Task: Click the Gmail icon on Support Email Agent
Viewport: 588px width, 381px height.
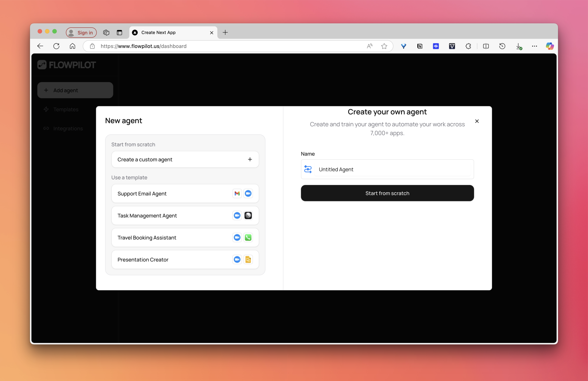Action: (x=237, y=194)
